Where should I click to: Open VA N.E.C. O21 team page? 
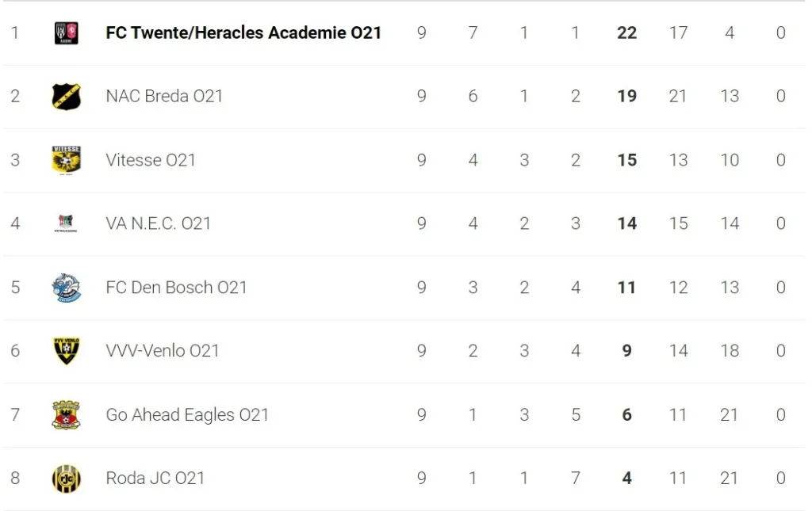point(159,223)
